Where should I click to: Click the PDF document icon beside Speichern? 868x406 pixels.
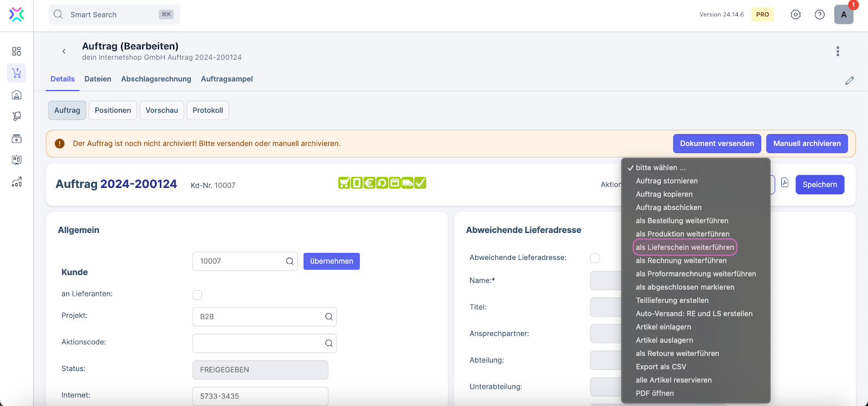784,183
